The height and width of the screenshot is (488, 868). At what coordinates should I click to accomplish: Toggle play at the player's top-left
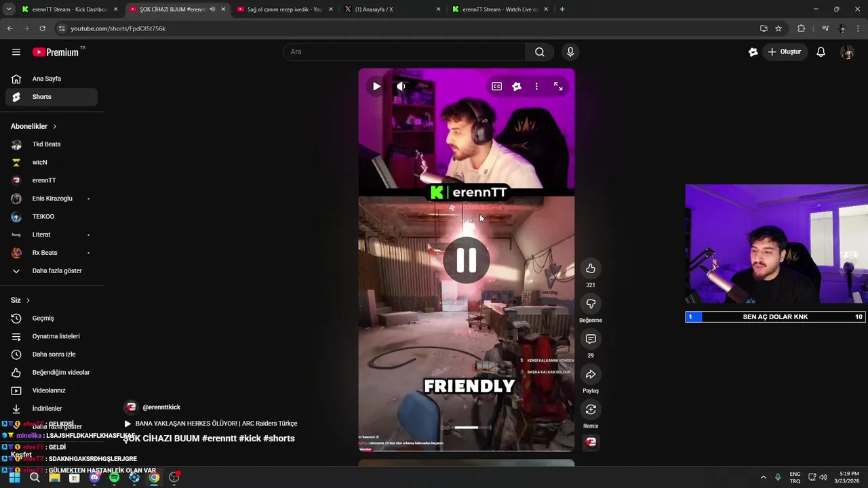[x=376, y=87]
